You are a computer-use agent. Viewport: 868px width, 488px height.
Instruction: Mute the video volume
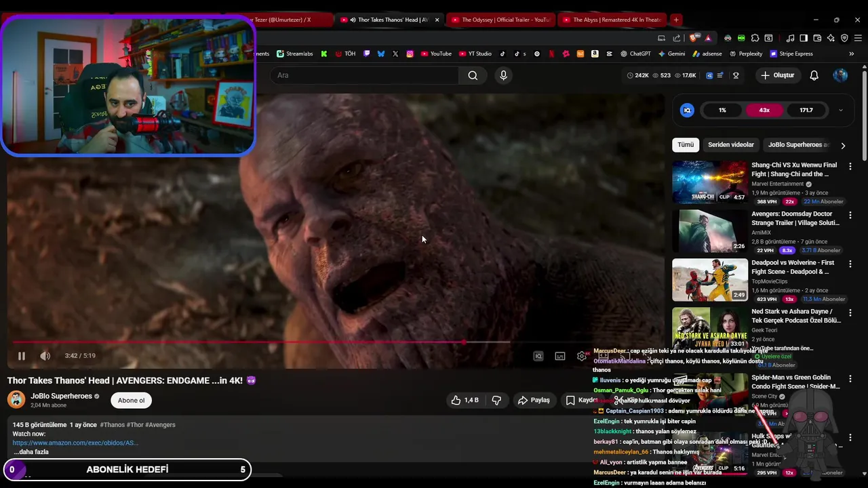pyautogui.click(x=45, y=356)
